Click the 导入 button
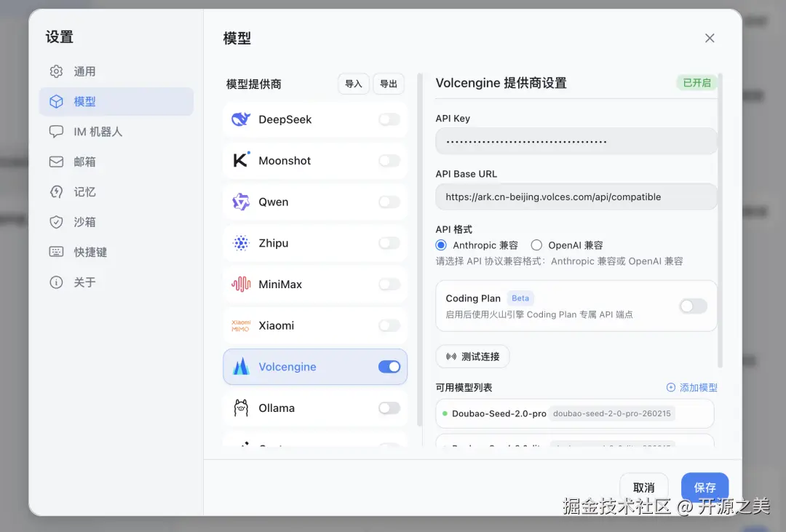This screenshot has height=532, width=786. 354,84
